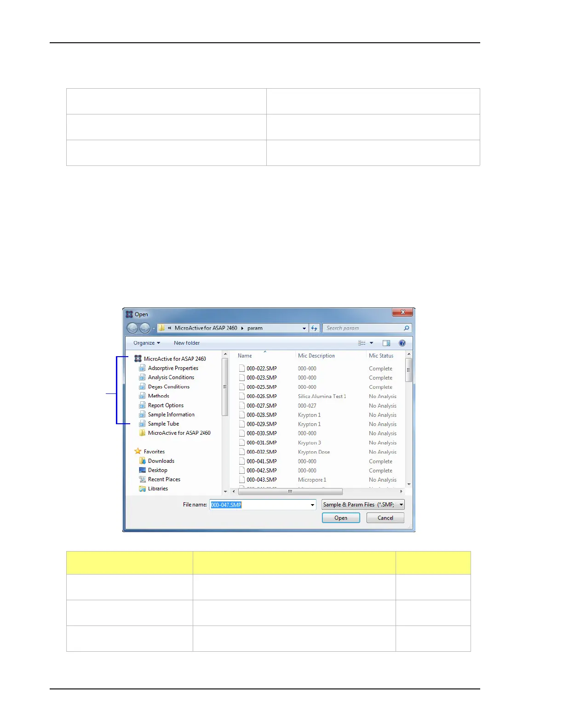Click the Favorites star icon
Screen dimensions: 563x728
coord(138,451)
